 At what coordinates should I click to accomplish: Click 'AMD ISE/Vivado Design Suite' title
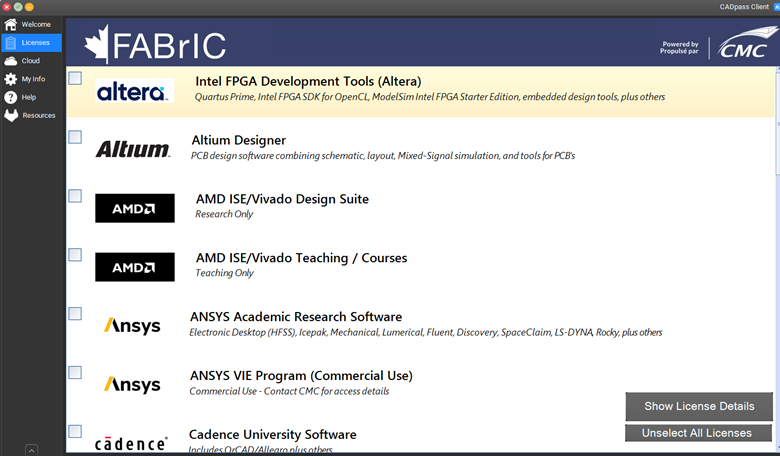[x=282, y=199]
